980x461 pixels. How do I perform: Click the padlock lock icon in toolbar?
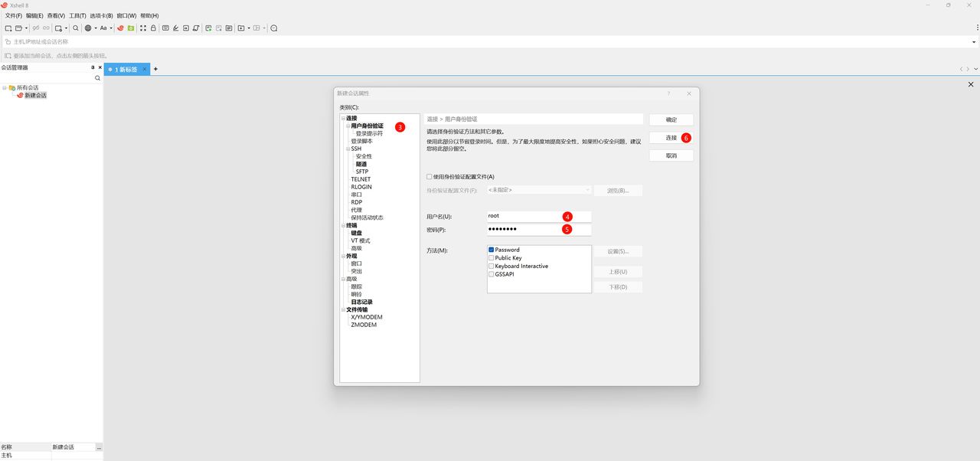pos(153,28)
